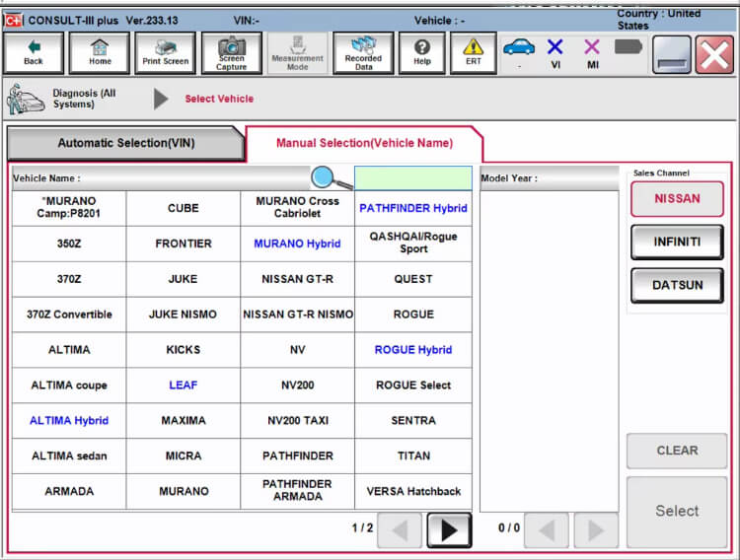The height and width of the screenshot is (560, 740).
Task: Select the FRONTIER vehicle
Action: [184, 244]
